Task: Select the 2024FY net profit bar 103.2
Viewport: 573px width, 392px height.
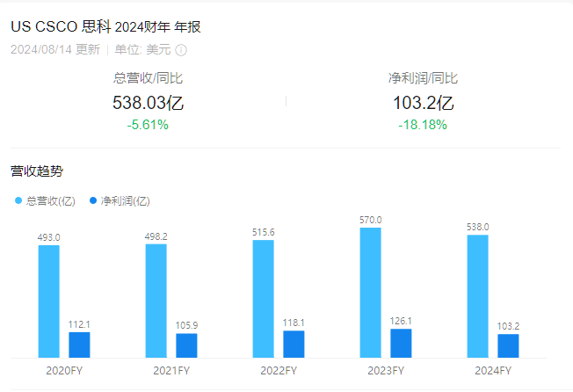Action: coord(508,346)
